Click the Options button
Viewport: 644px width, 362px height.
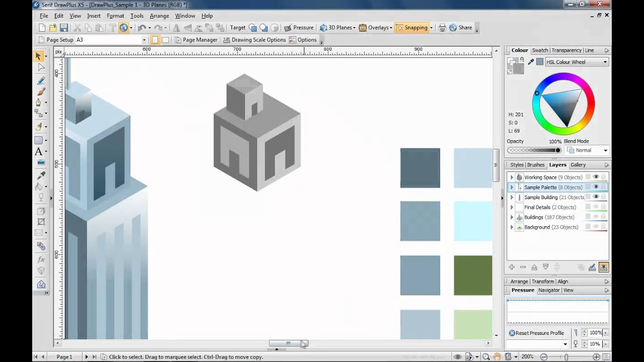pyautogui.click(x=303, y=40)
